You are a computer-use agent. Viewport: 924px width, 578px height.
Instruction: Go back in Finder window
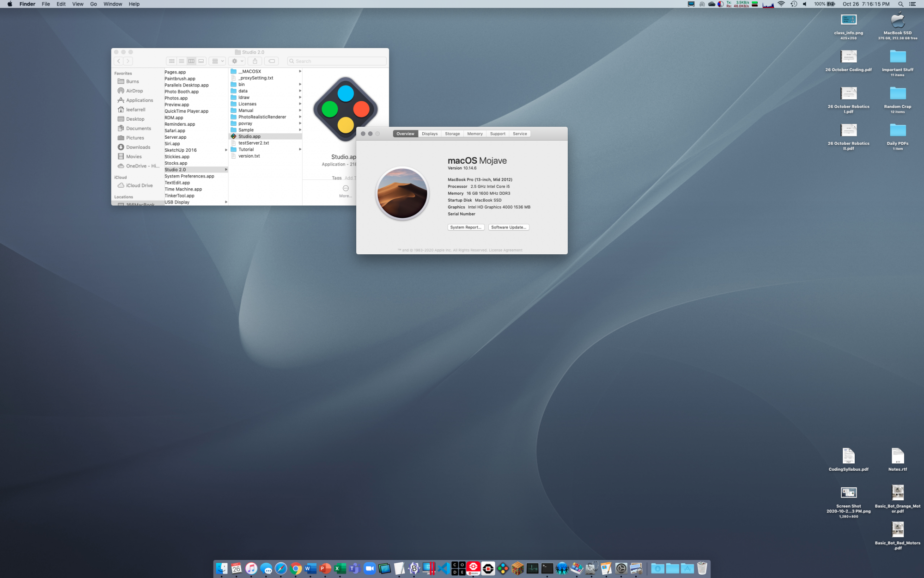tap(119, 61)
